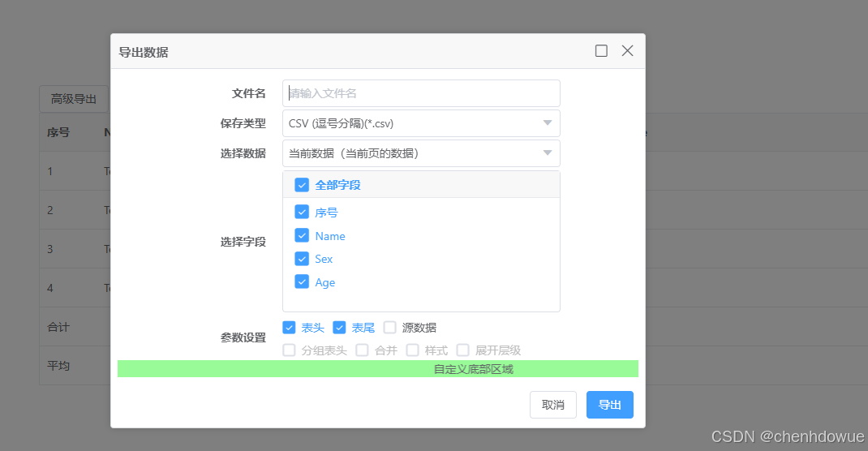The image size is (868, 451).
Task: Click row number 1 in background table
Action: point(49,171)
